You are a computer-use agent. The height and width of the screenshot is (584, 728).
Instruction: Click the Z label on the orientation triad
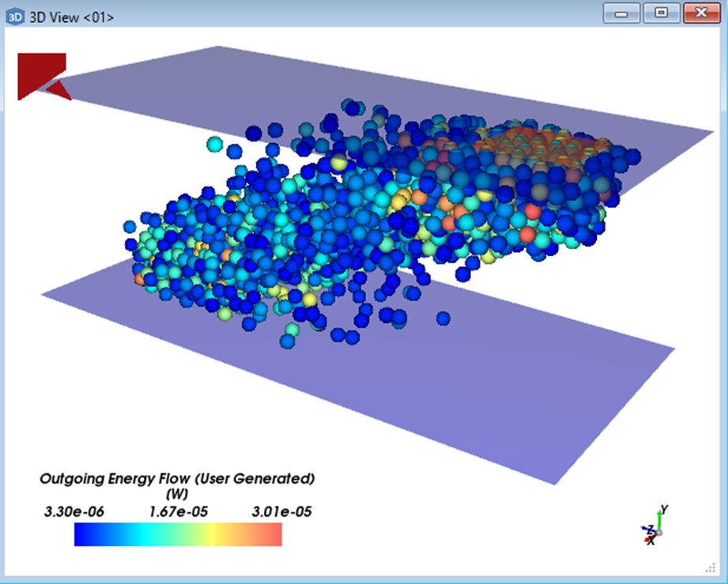pos(651,529)
